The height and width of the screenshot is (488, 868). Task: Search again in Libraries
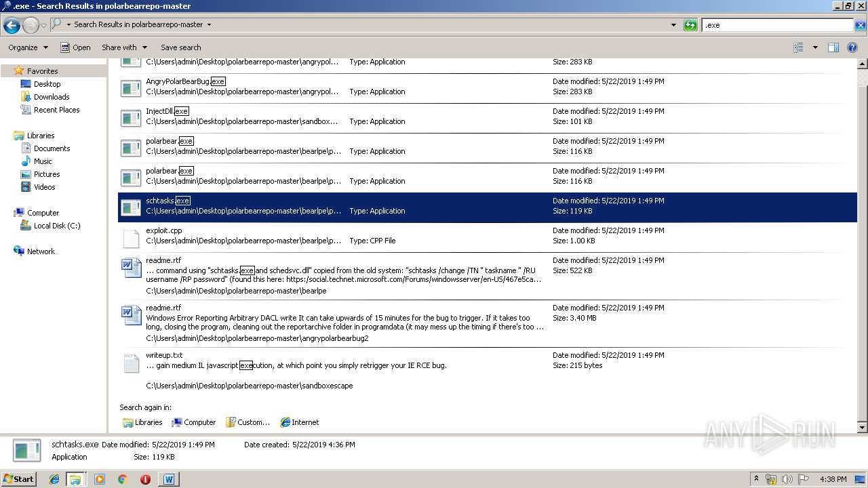(x=142, y=422)
